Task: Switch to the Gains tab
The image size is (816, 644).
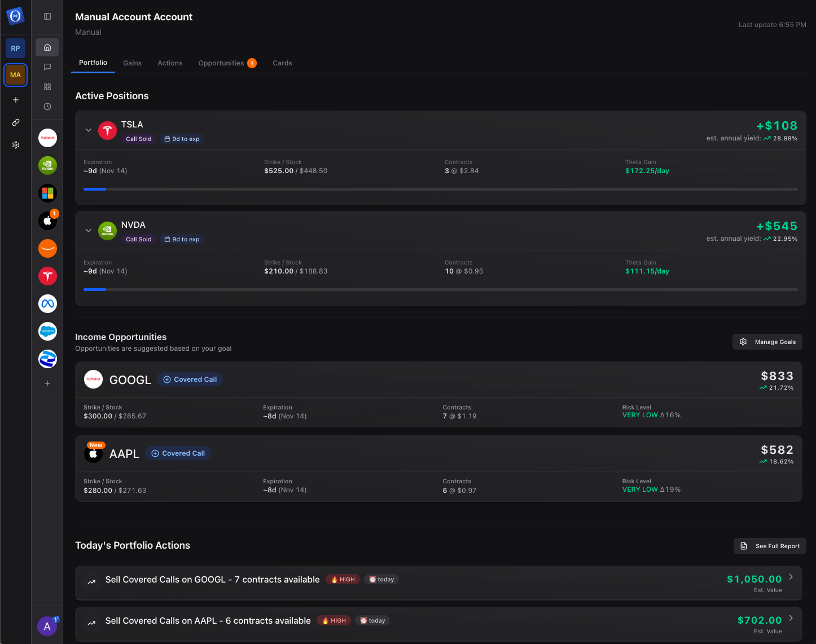Action: click(x=133, y=63)
